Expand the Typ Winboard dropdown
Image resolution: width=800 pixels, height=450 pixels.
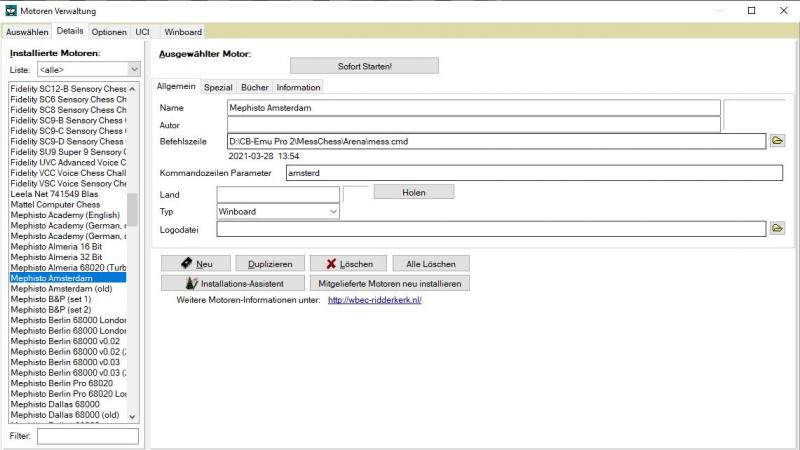(x=333, y=211)
